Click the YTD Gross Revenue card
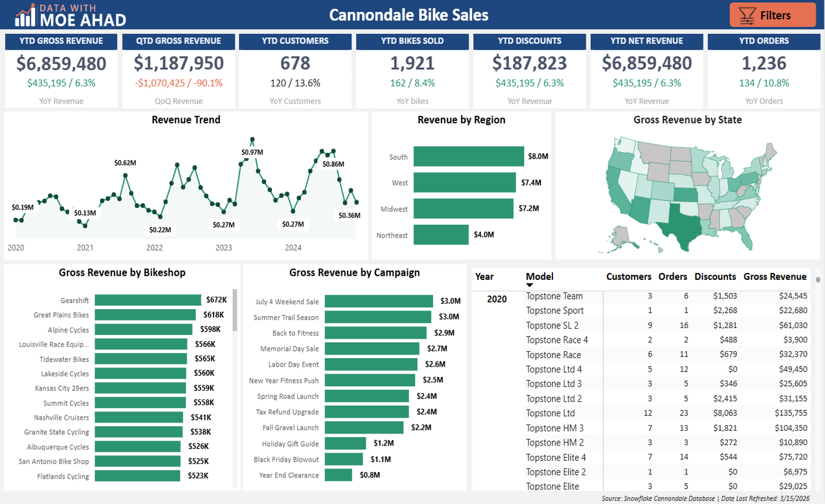The width and height of the screenshot is (825, 504). coord(61,71)
